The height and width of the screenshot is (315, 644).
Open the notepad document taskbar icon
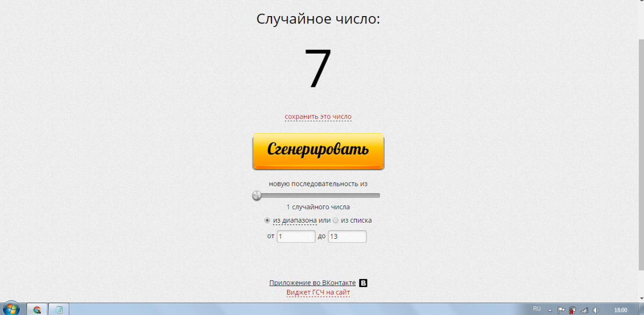59,309
